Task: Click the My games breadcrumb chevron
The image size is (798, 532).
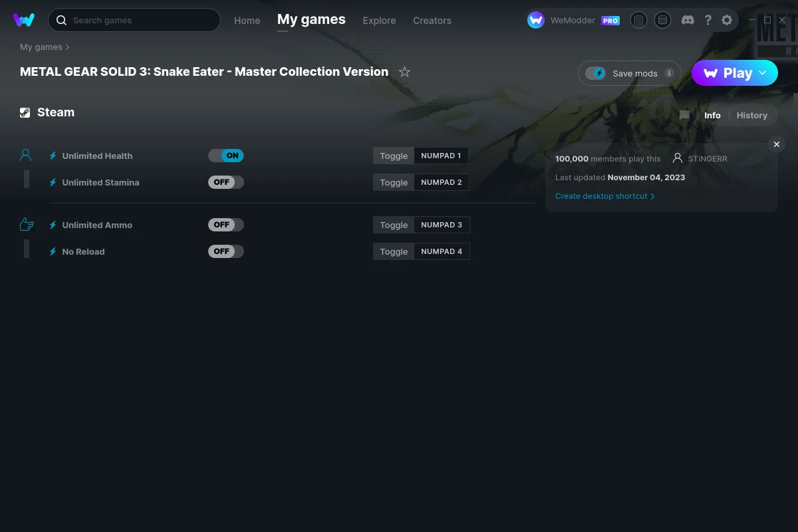Action: pyautogui.click(x=67, y=47)
